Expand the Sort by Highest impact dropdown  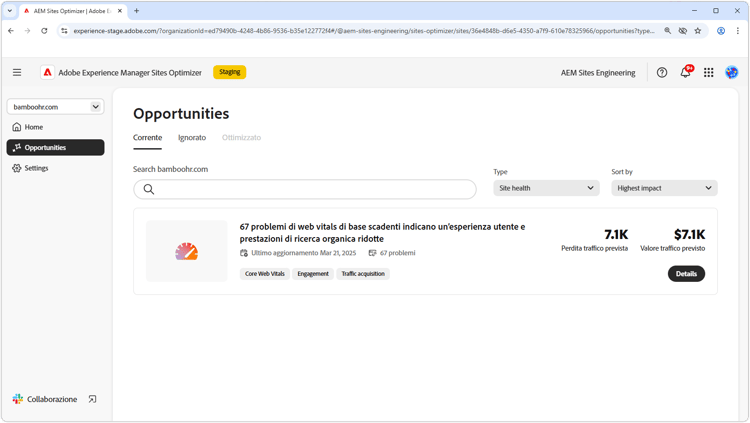coord(664,188)
